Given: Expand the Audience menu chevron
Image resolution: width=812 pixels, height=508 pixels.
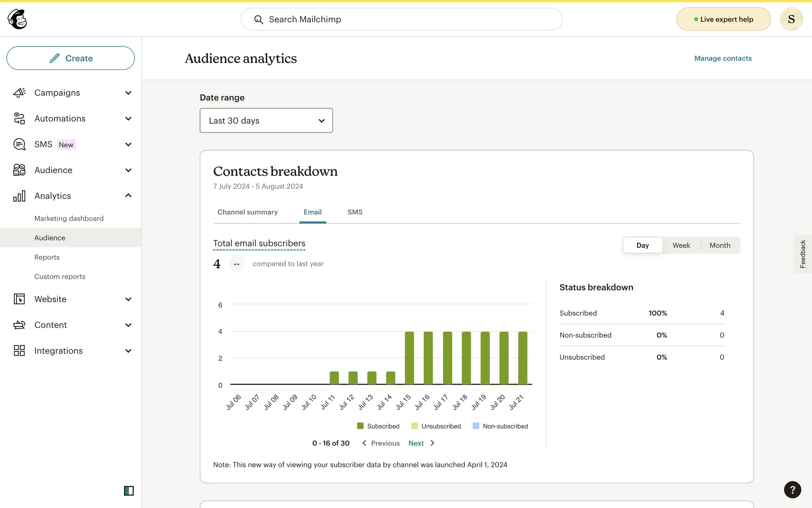Looking at the screenshot, I should click(128, 170).
